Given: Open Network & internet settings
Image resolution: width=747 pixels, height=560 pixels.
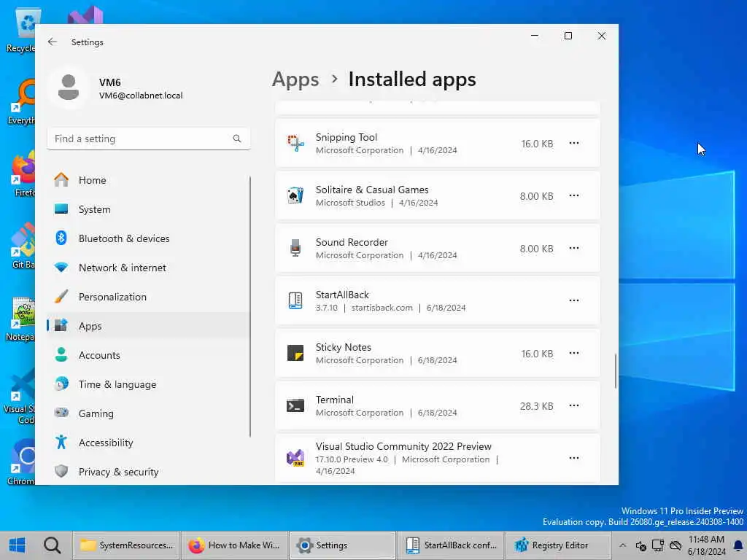Looking at the screenshot, I should (x=147, y=268).
